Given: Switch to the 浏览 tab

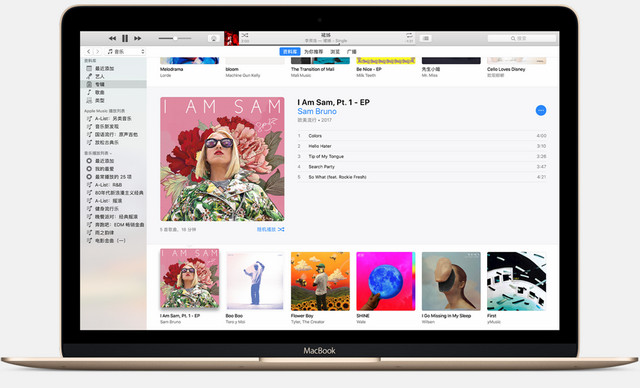Looking at the screenshot, I should tap(335, 52).
